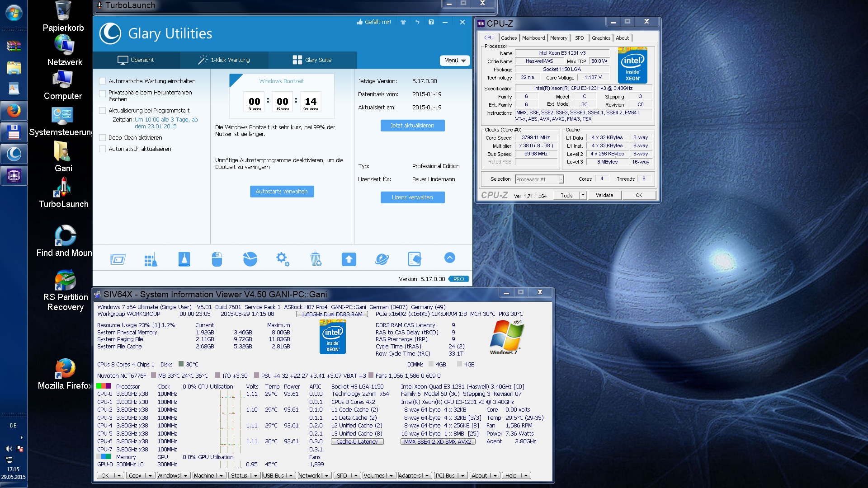Open the Menü dropdown in Glary Utilities

pos(454,61)
